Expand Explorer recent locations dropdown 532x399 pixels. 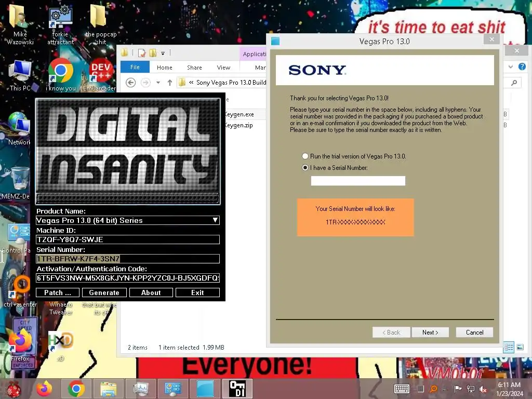coord(158,83)
